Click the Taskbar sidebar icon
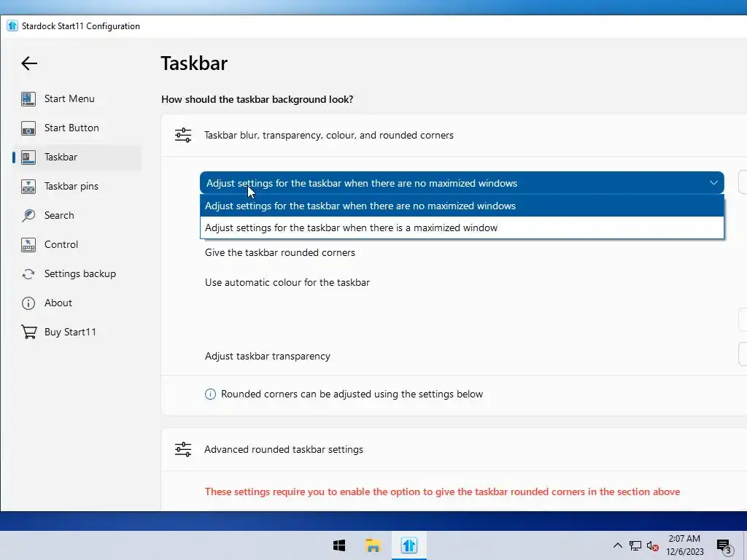 tap(28, 157)
